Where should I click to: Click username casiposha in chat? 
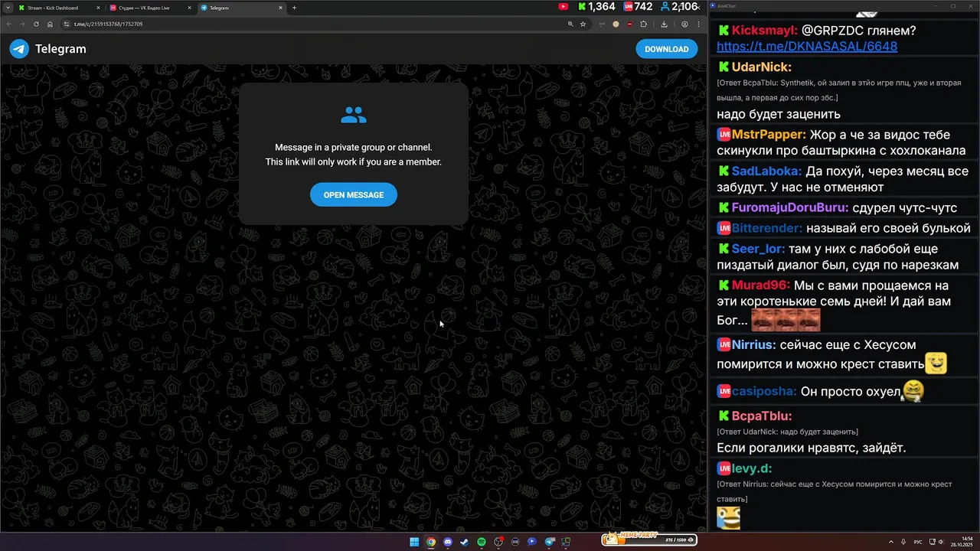point(764,391)
